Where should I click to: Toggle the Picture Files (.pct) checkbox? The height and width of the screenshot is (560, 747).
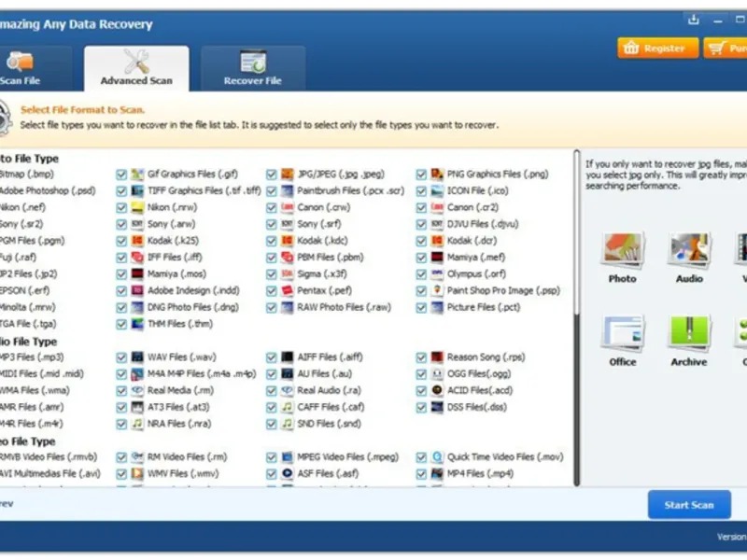click(421, 308)
